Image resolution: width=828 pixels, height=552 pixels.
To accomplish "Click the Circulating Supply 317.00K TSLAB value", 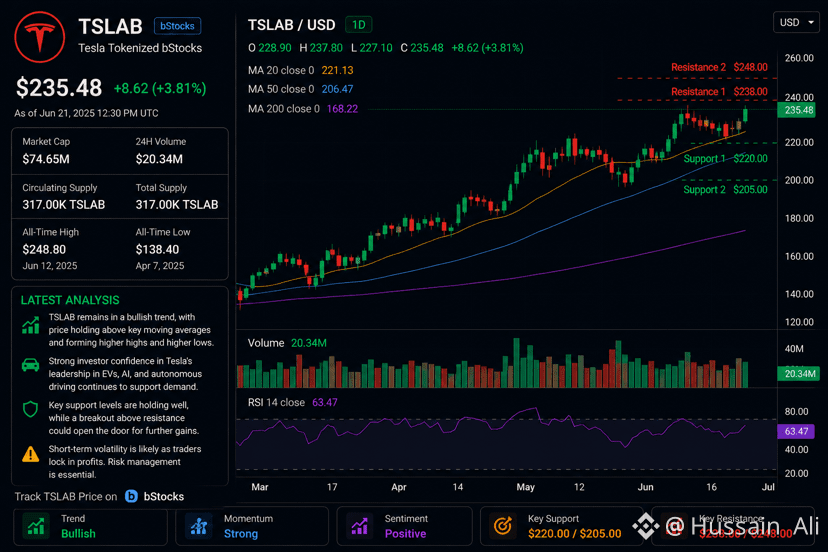I will [63, 204].
